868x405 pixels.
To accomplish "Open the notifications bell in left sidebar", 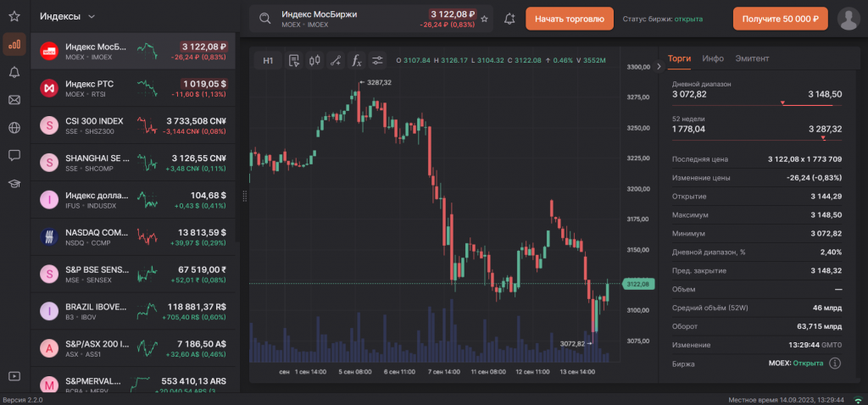I will tap(14, 72).
